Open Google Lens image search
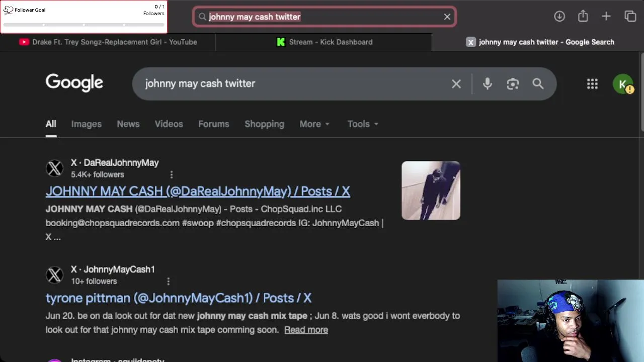The width and height of the screenshot is (644, 362). pyautogui.click(x=513, y=84)
